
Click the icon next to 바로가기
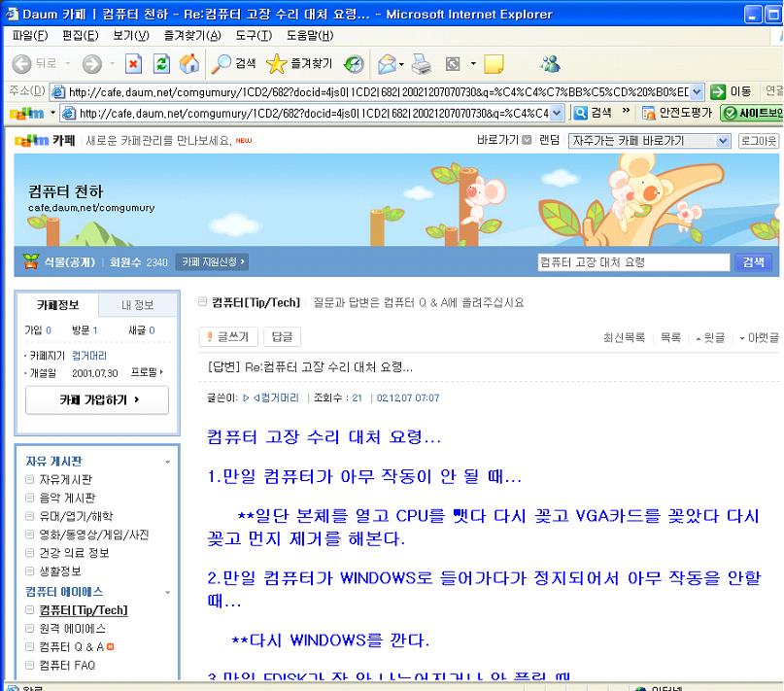point(527,140)
